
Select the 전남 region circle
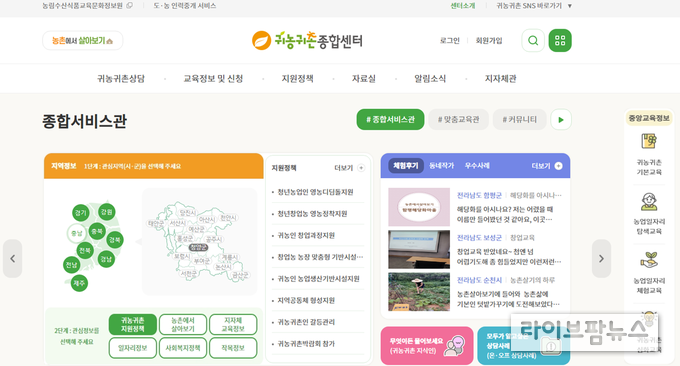click(x=72, y=265)
